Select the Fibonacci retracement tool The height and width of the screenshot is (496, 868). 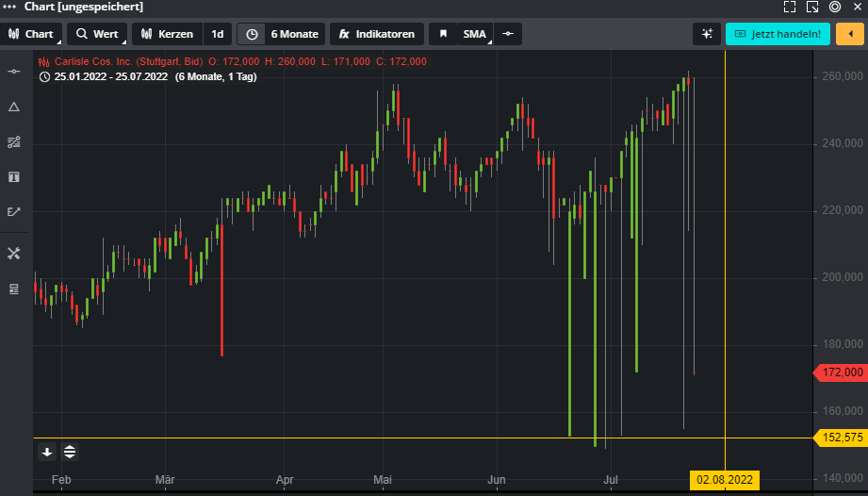point(14,142)
